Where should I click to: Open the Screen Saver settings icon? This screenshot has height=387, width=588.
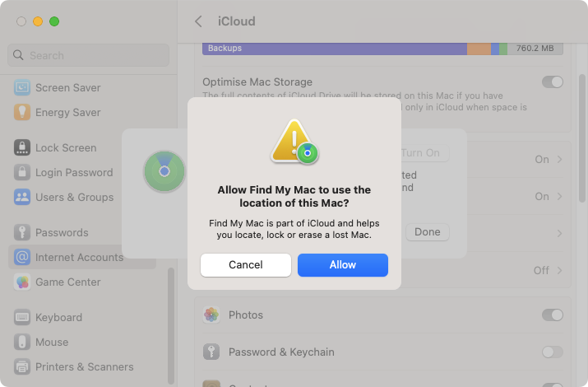[x=22, y=87]
